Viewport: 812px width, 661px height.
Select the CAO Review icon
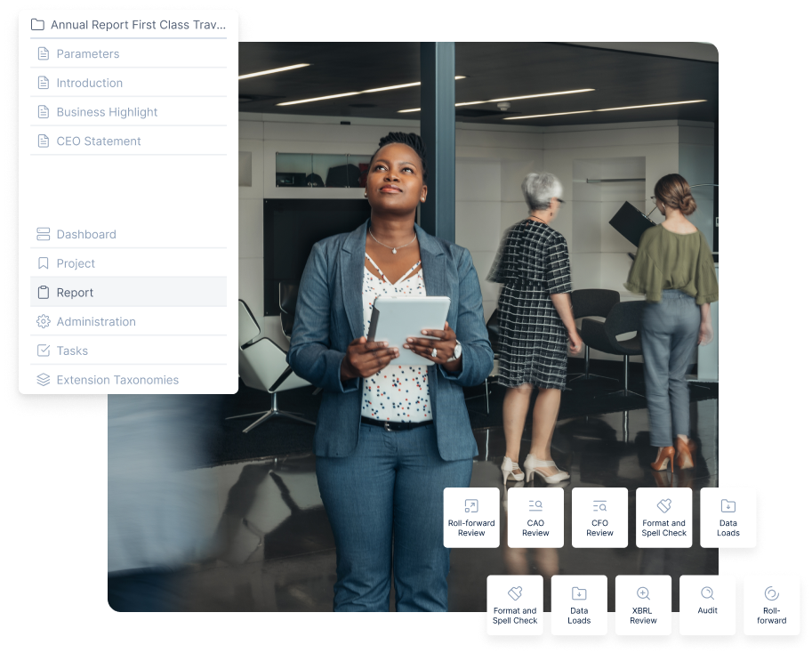(535, 517)
